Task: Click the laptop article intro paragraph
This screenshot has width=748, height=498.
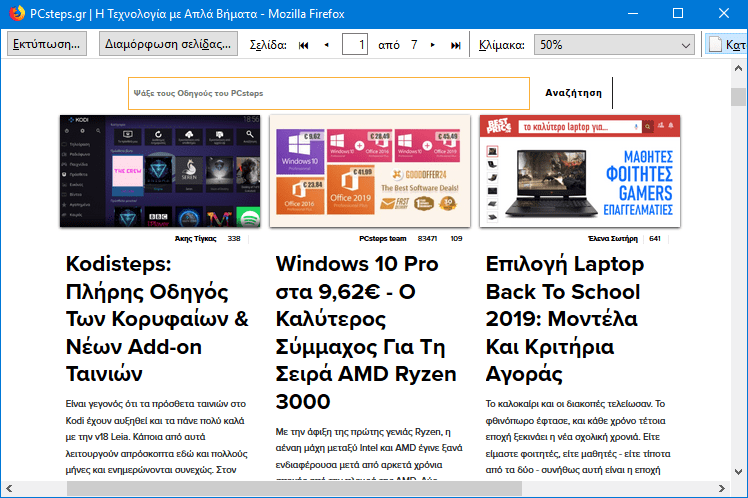Action: [x=578, y=437]
